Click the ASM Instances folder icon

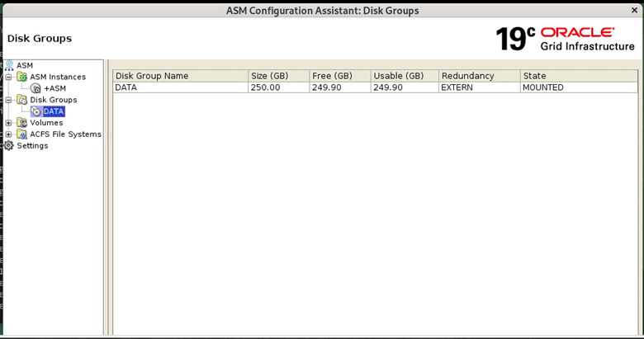pos(22,77)
